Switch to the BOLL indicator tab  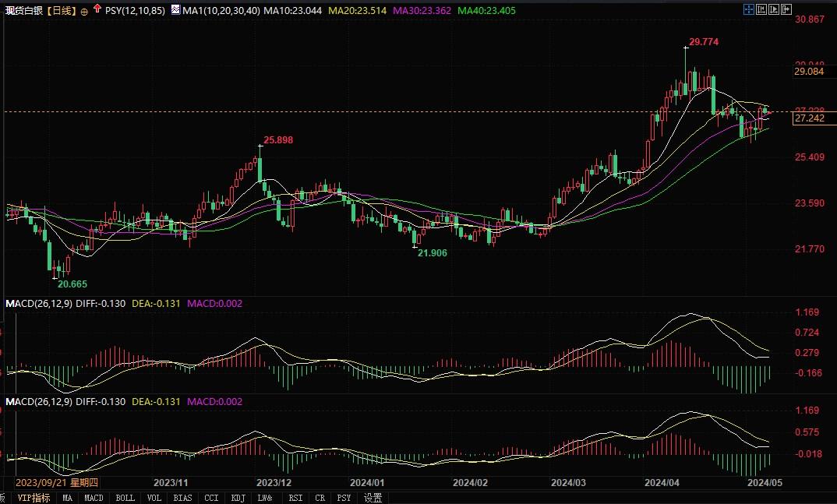click(124, 498)
